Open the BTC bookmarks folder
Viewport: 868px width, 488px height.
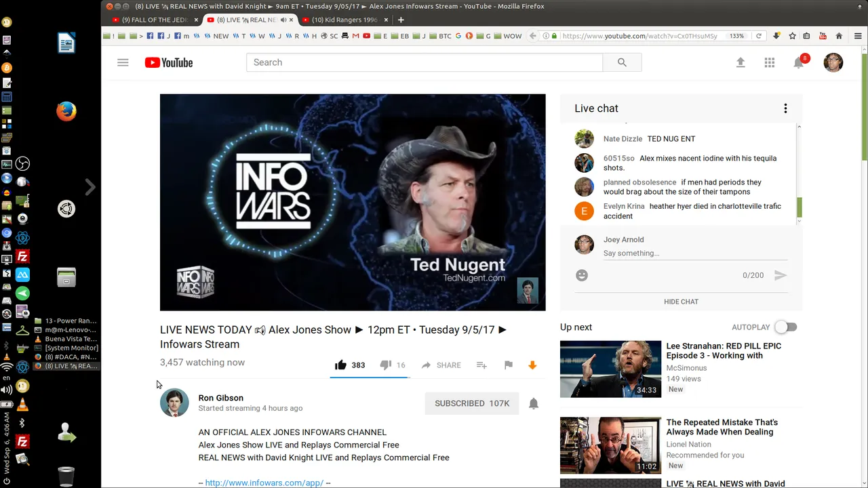point(440,36)
